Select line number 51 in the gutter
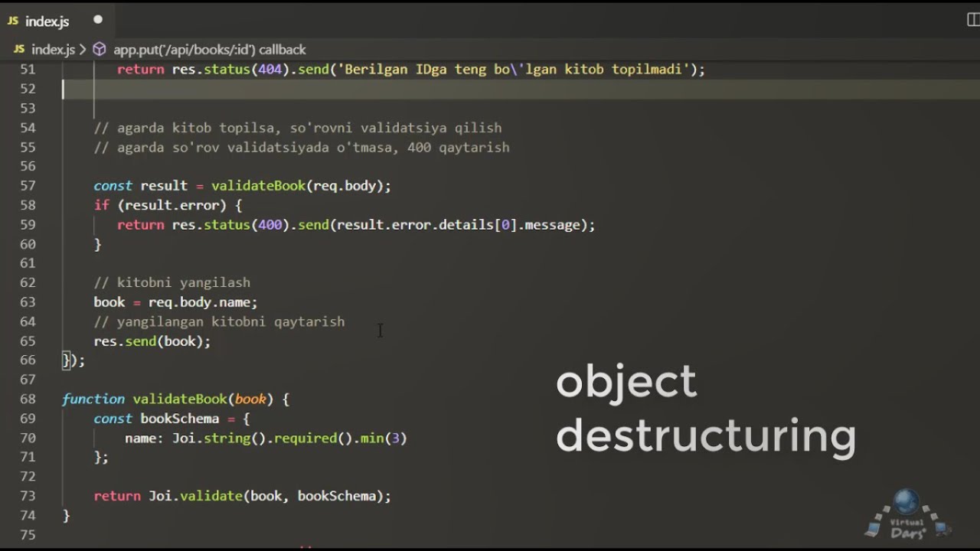 (x=28, y=70)
